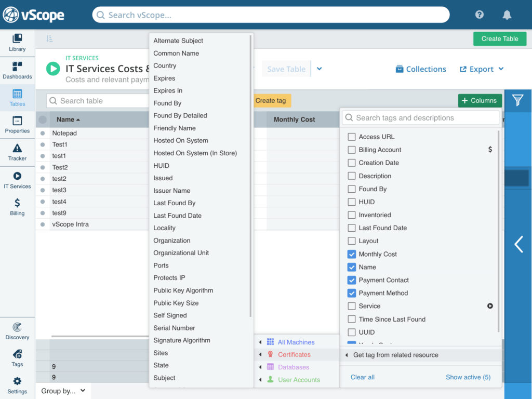This screenshot has height=399, width=532.
Task: Check the UUID column checkbox
Action: click(x=352, y=332)
